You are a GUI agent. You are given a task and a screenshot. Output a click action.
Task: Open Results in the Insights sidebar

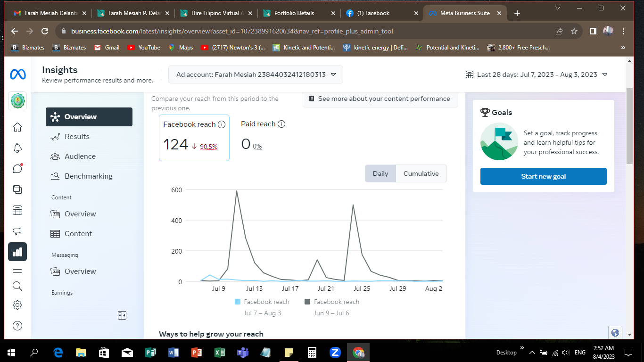[89, 137]
